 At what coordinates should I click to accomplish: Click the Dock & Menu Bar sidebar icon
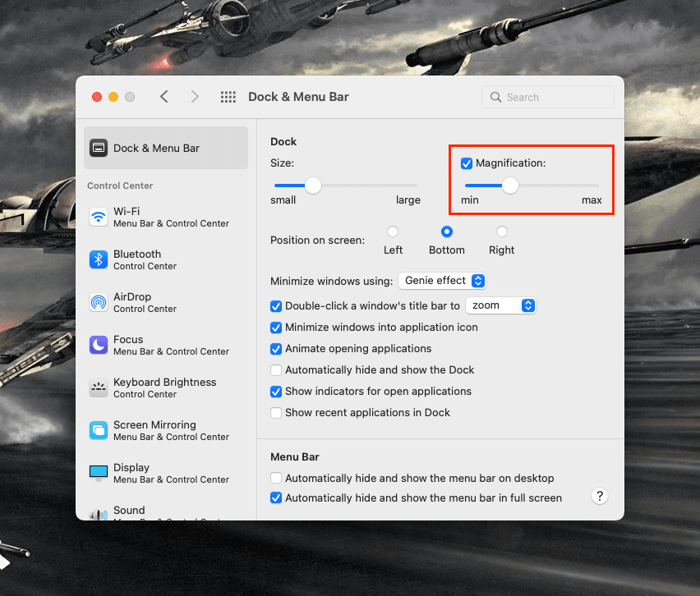point(99,148)
